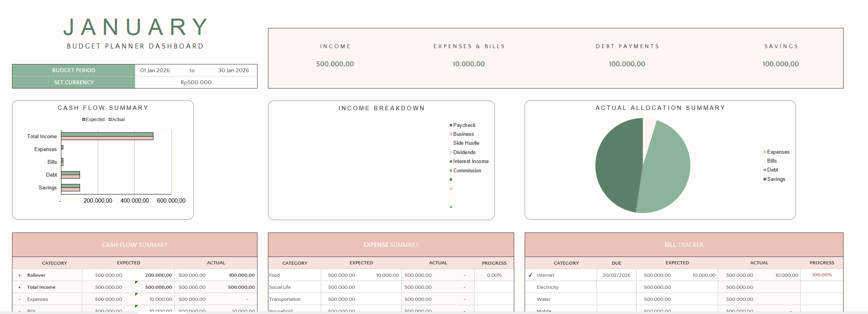Open the Set Currency Rp500.000 cell

(196, 82)
